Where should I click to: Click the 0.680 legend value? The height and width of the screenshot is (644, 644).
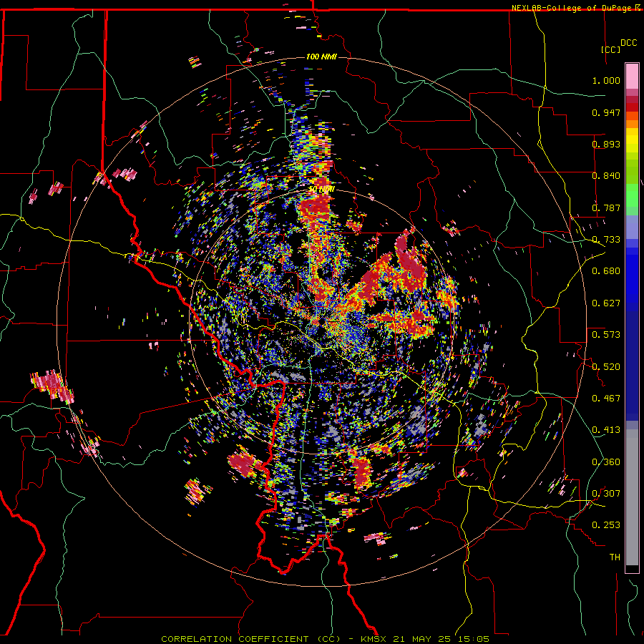(606, 271)
